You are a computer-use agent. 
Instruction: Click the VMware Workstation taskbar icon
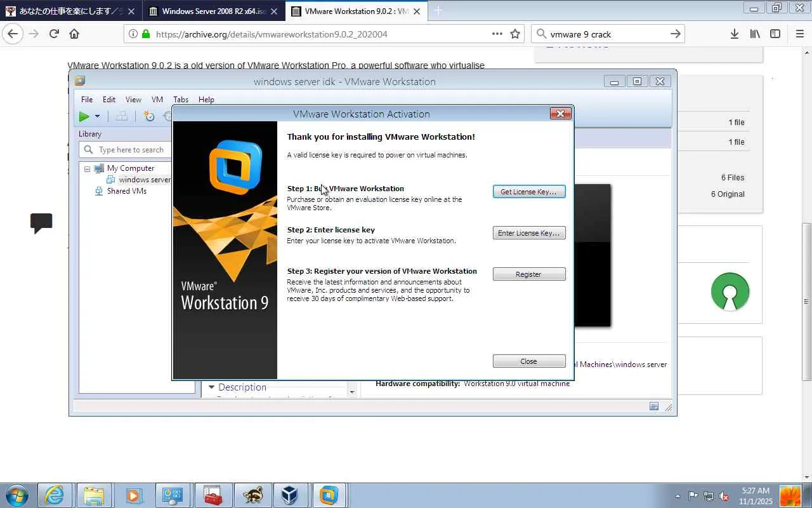(329, 496)
